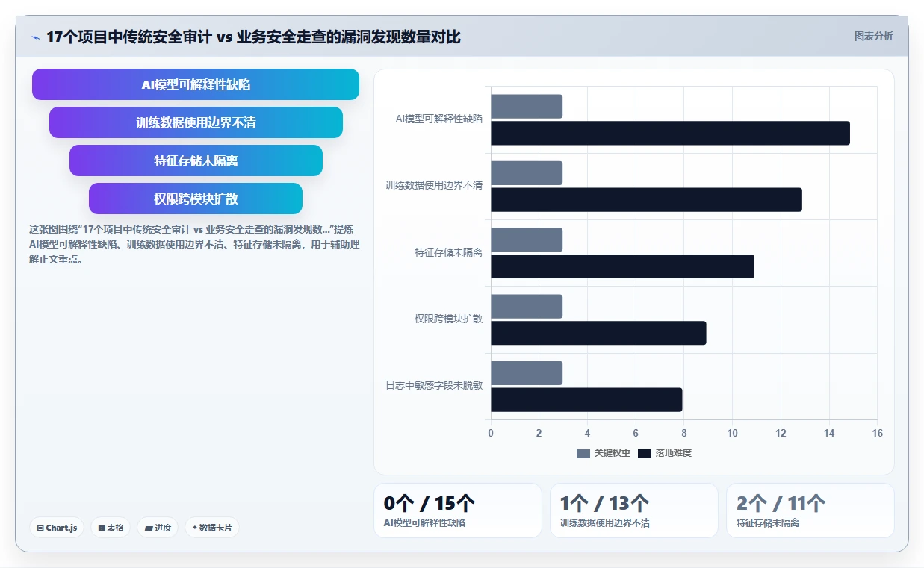
Task: Click 关键权重 bar for 日志中敏感字段未脱敏
Action: coord(527,373)
